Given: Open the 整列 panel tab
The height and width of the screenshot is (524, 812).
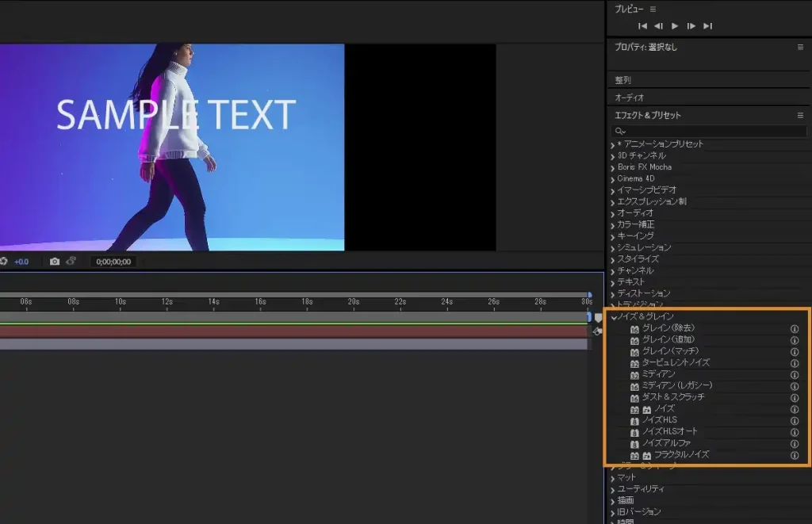Looking at the screenshot, I should pyautogui.click(x=623, y=80).
